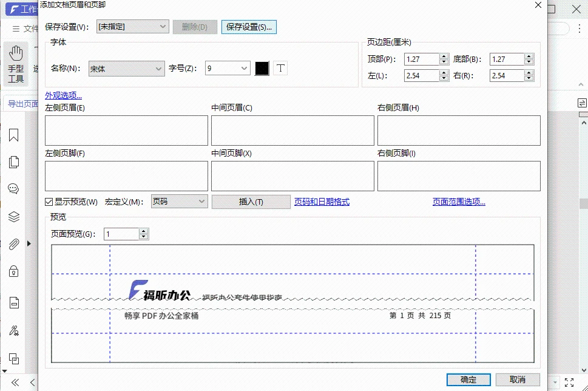Click the 右侧页脚 text box
Image resolution: width=588 pixels, height=391 pixels.
pyautogui.click(x=459, y=176)
